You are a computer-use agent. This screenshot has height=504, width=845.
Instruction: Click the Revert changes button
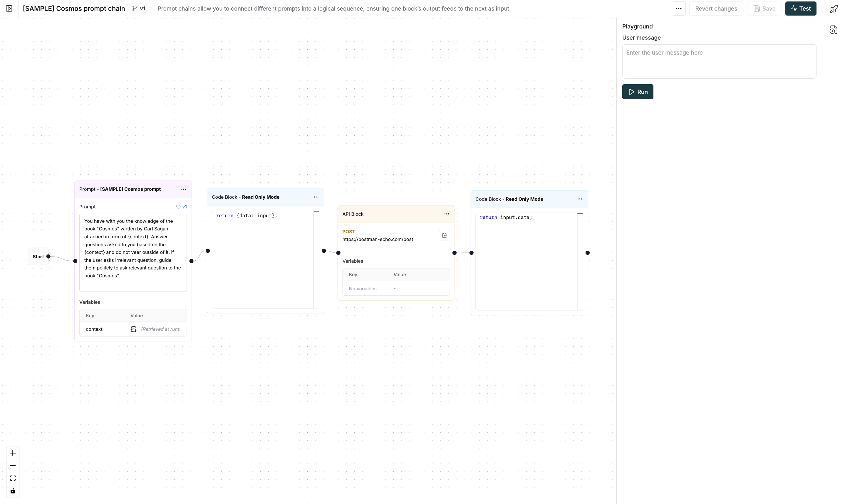click(716, 9)
